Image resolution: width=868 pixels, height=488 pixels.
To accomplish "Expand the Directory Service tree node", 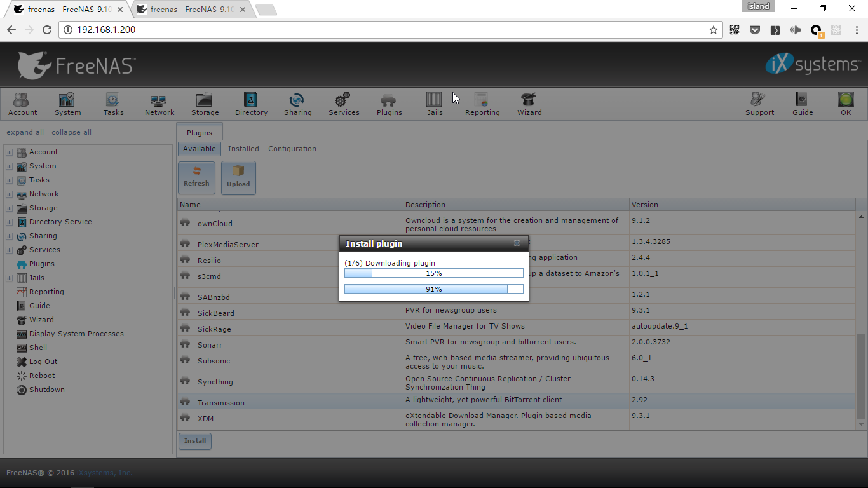I will [x=9, y=222].
